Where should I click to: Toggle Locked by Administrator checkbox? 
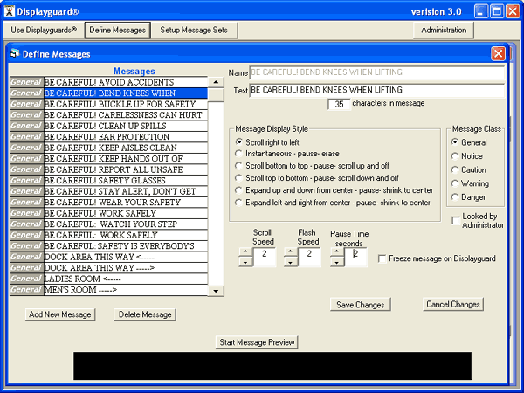[455, 221]
